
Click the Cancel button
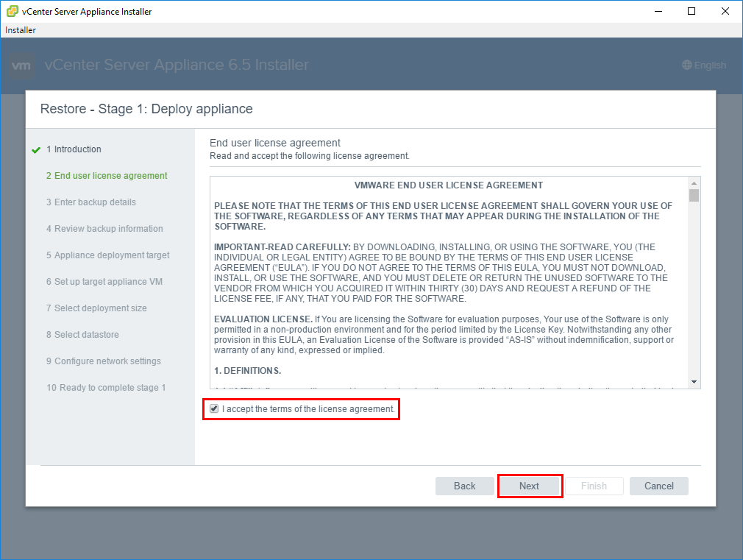pyautogui.click(x=658, y=486)
